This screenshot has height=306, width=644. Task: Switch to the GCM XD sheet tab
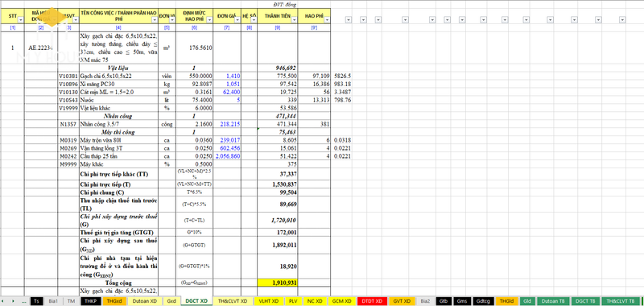tap(341, 301)
